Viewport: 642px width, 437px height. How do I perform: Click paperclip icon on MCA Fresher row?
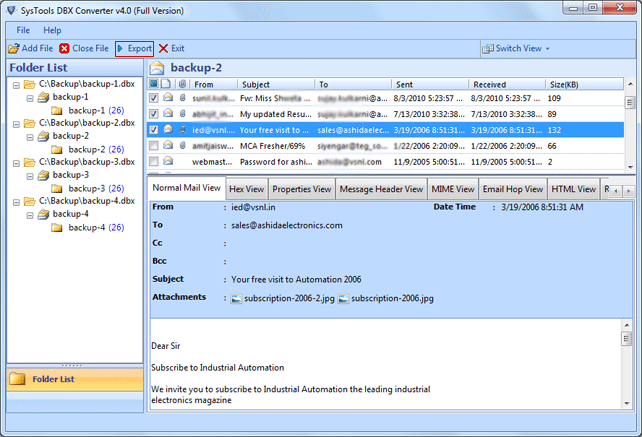click(183, 145)
